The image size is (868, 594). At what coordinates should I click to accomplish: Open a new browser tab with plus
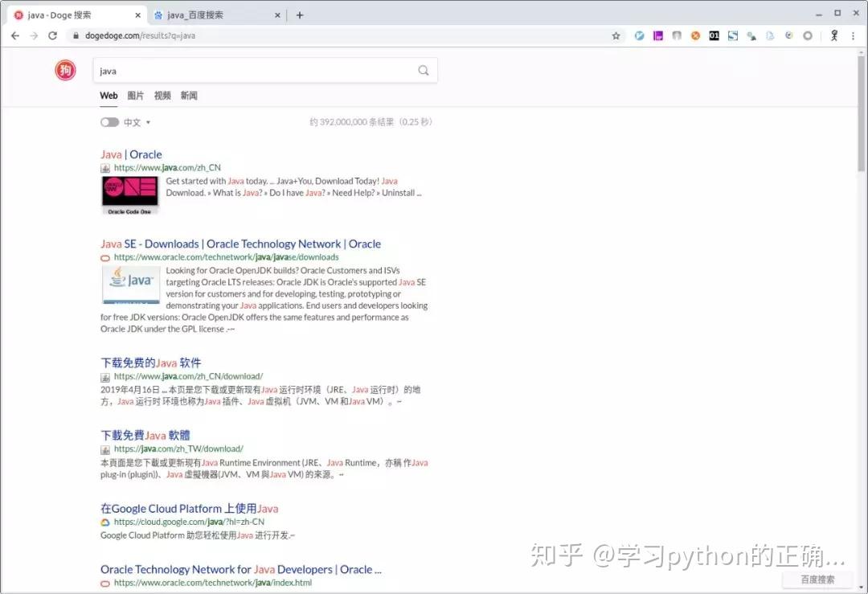300,15
